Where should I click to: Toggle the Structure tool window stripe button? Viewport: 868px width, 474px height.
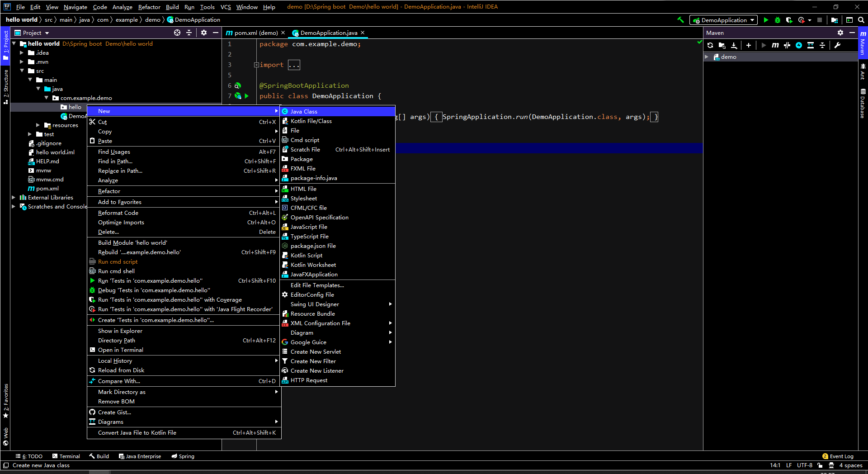tap(5, 87)
